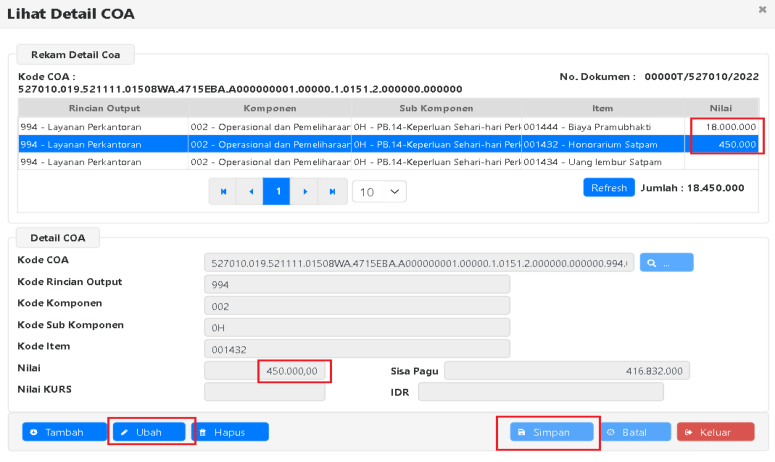Click the Kode COA search button
Viewport: 775px width, 462px height.
coord(666,263)
